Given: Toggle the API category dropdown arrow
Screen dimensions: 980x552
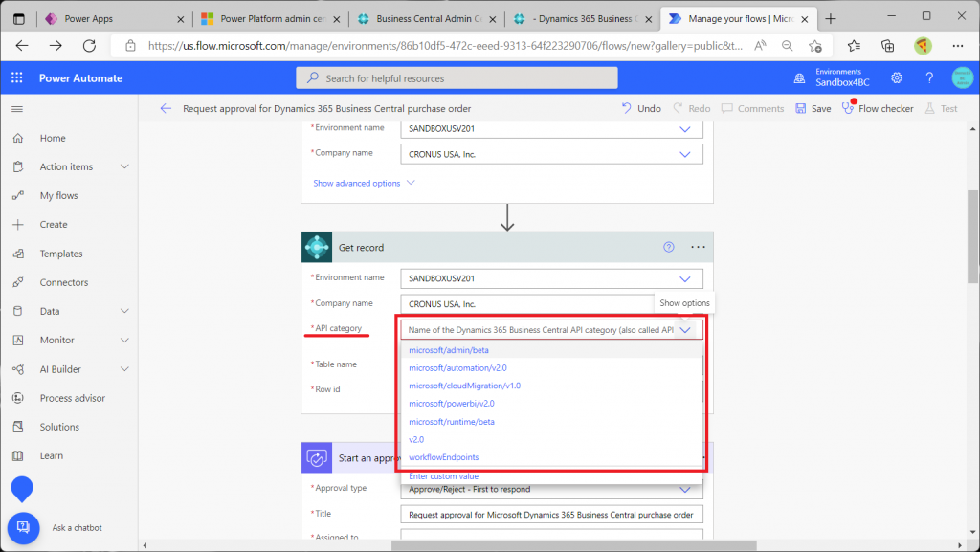Looking at the screenshot, I should pyautogui.click(x=685, y=330).
